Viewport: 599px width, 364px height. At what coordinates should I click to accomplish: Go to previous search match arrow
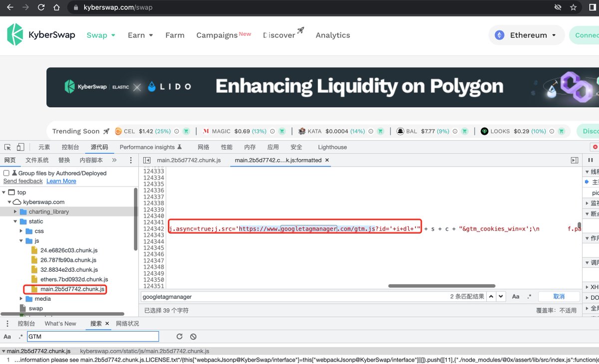click(x=491, y=296)
